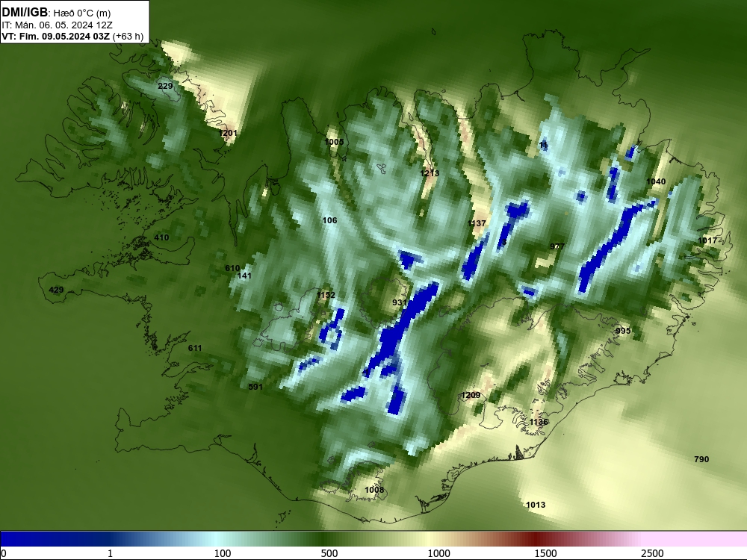Click the map value 1209
This screenshot has height=560, width=747.
pyautogui.click(x=471, y=395)
